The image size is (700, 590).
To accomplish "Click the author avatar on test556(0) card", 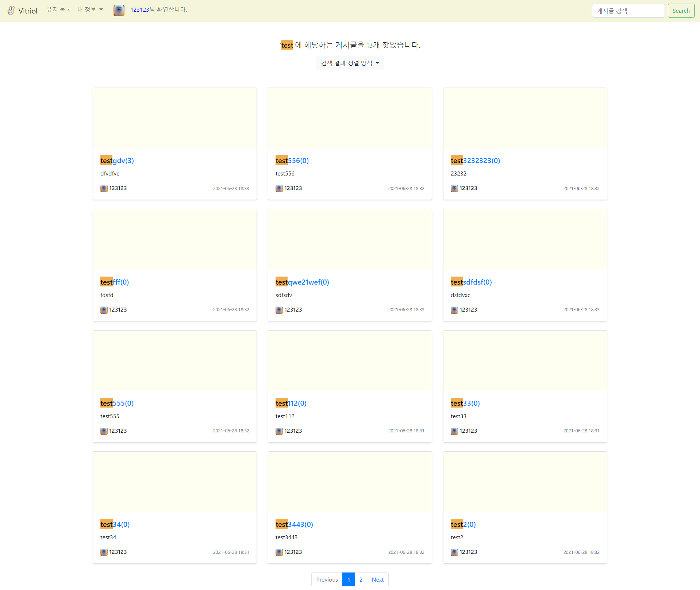I will [x=279, y=188].
